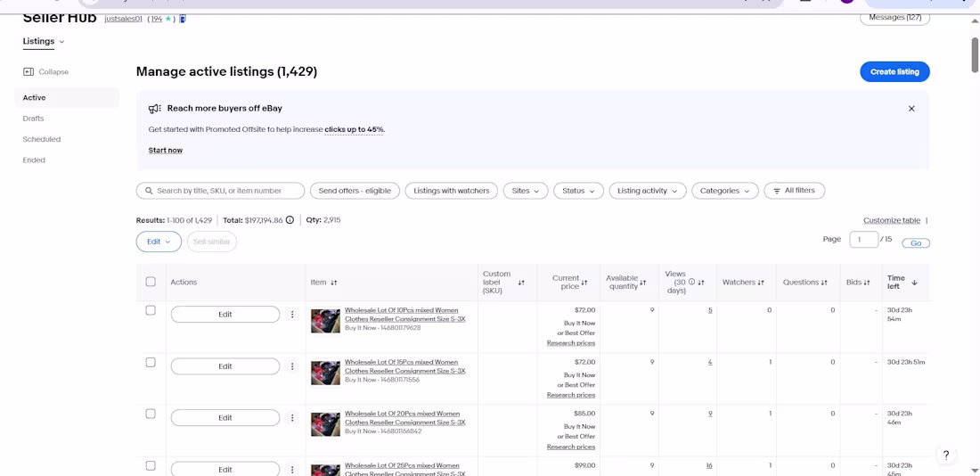Click Edit button for 25Pcs listing

point(225,470)
